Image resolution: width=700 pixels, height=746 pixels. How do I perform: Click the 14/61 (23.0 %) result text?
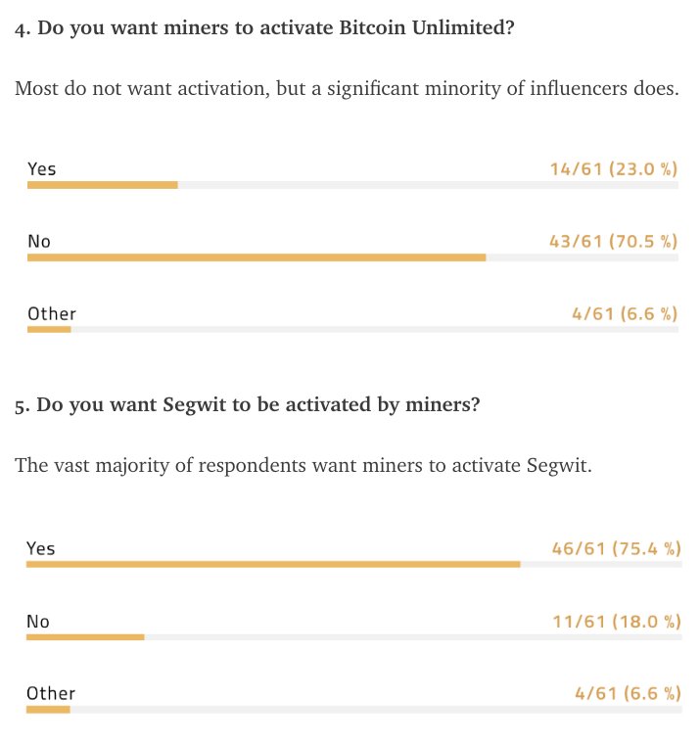pos(614,169)
